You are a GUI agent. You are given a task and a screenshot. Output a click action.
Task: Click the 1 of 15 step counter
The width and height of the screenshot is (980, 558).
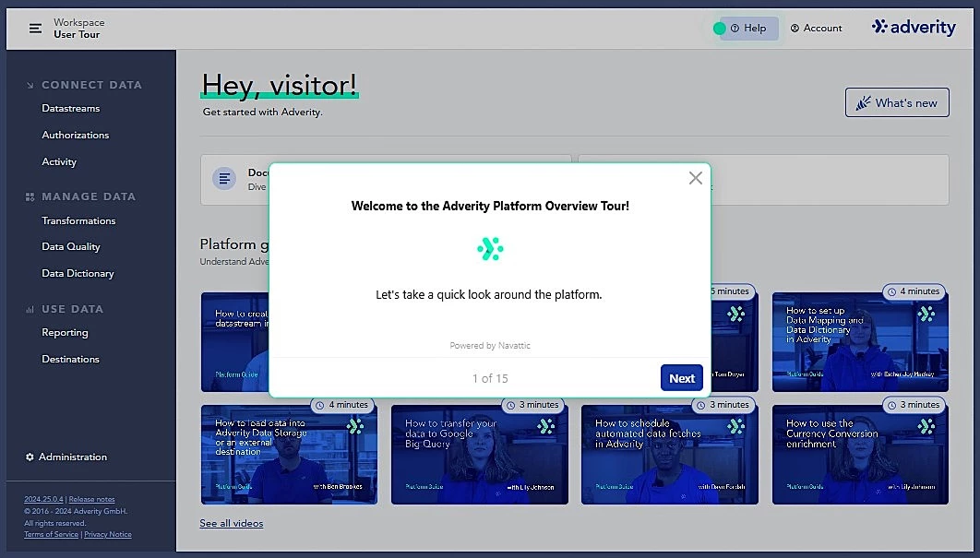(490, 379)
